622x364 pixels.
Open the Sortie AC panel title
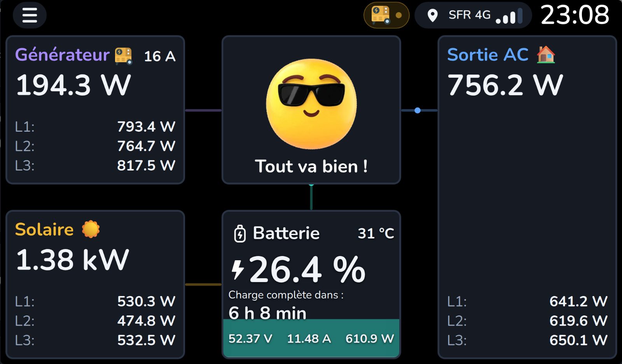coord(488,55)
